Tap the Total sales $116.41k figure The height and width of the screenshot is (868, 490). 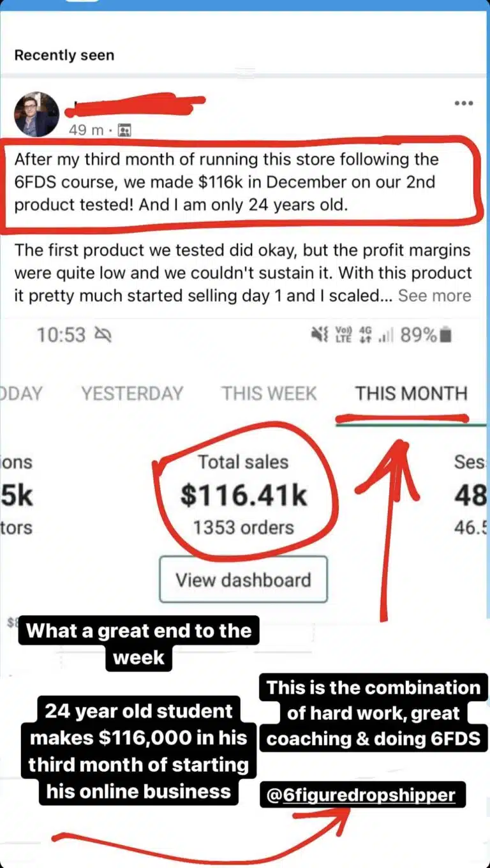point(244,496)
